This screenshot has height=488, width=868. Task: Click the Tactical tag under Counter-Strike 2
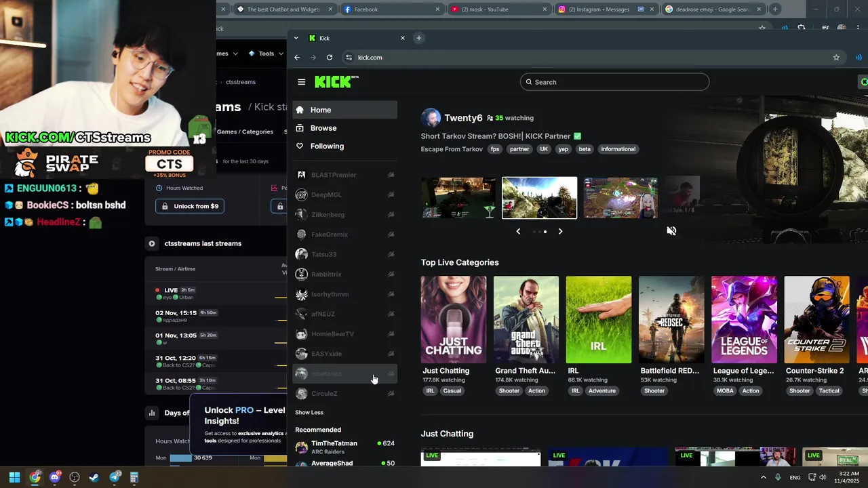(829, 391)
